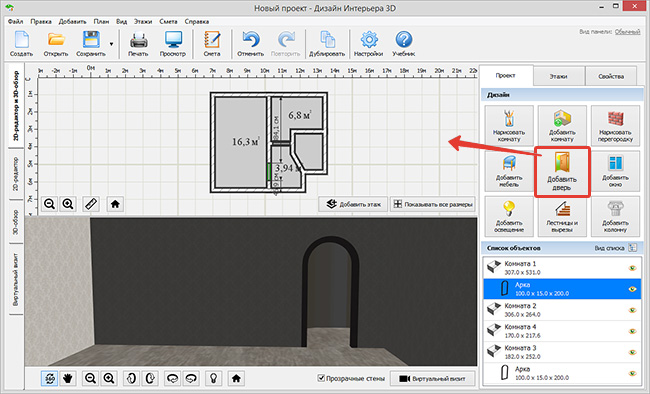Open the Смета menu in the menu bar

(168, 22)
